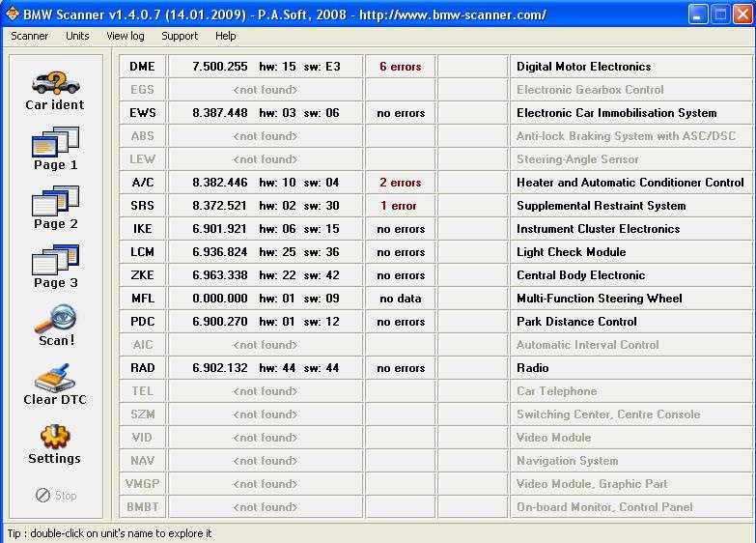Click the A/C unit name cell
Image resolution: width=756 pixels, height=543 pixels.
pos(143,183)
